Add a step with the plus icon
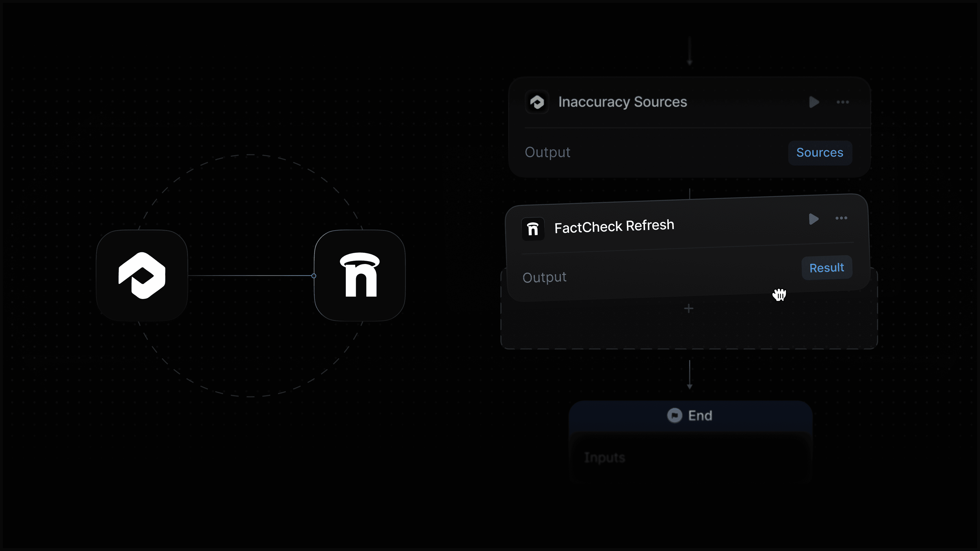This screenshot has width=980, height=551. (x=689, y=308)
